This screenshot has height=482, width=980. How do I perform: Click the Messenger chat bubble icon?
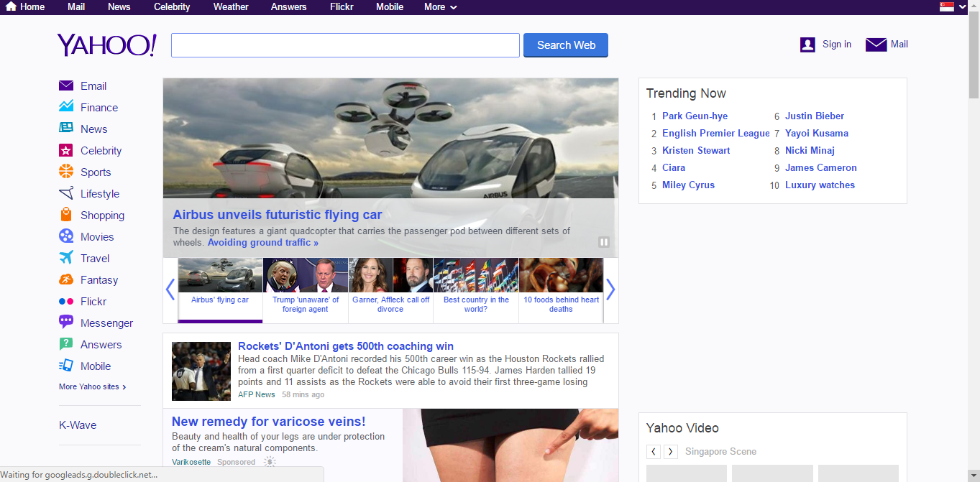click(x=66, y=323)
